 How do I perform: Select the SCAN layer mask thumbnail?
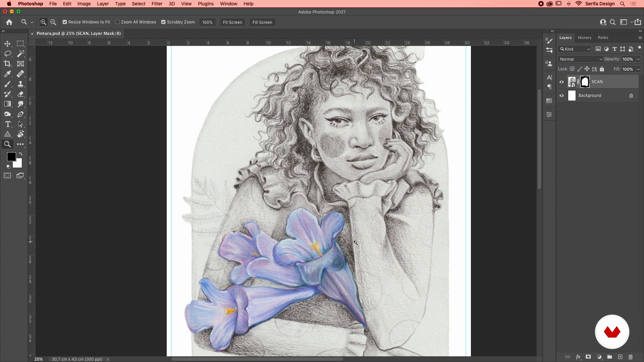(x=585, y=82)
